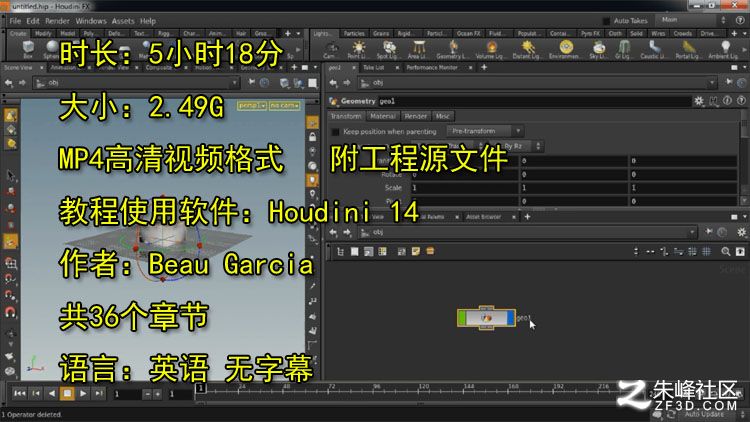Viewport: 750px width, 422px height.
Task: Add a Geometry Light from the shelf
Action: (452, 49)
